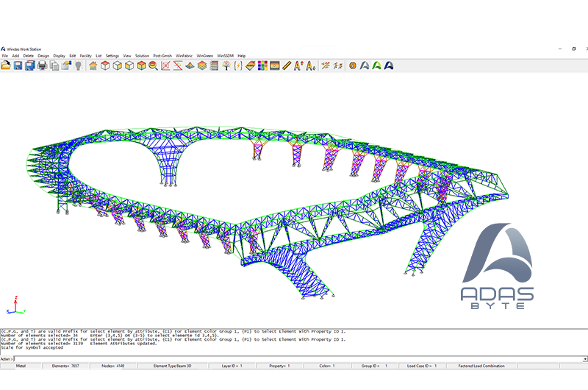Increase text size with A up-arrow icon
Image resolution: width=588 pixels, height=390 pixels.
pos(299,65)
